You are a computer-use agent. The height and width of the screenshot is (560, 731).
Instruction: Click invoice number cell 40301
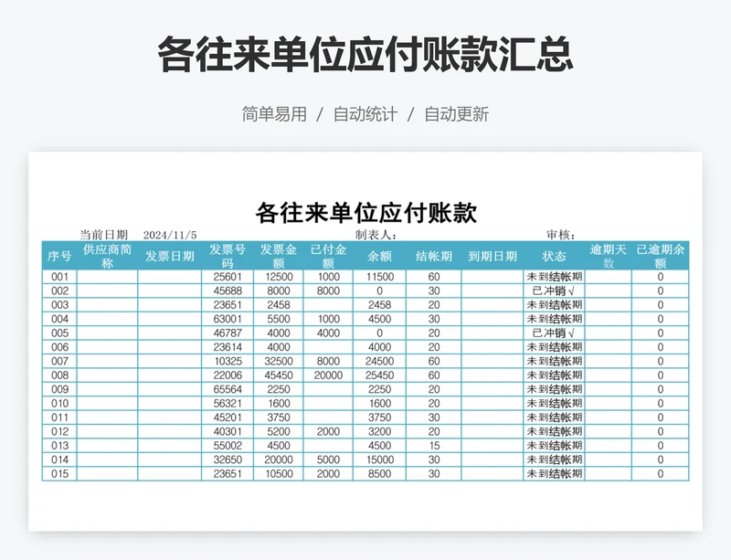coord(228,432)
